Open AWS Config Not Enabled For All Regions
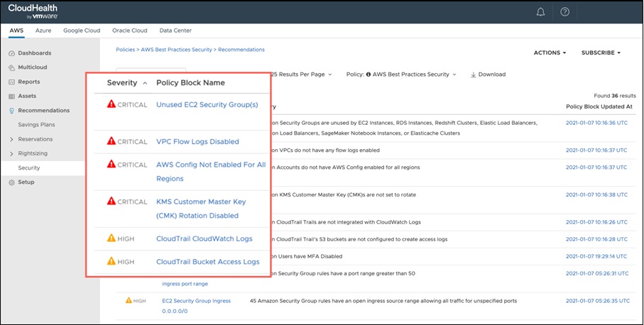The height and width of the screenshot is (325, 644). pos(211,172)
